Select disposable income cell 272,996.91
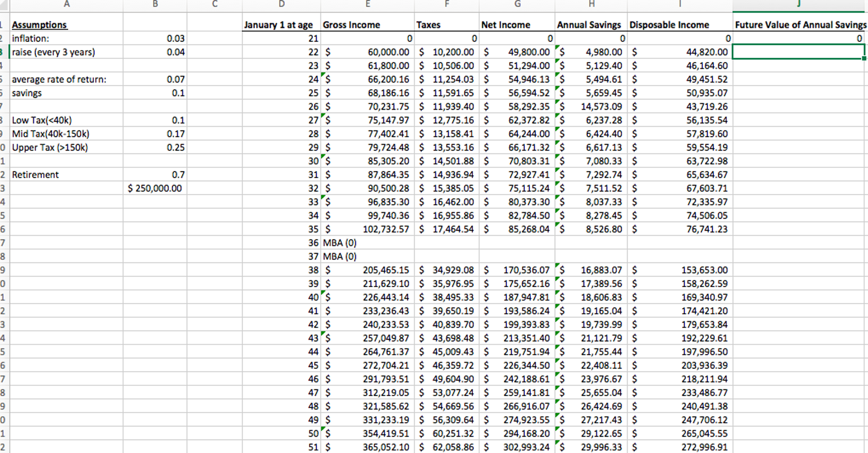The width and height of the screenshot is (868, 453). point(680,447)
